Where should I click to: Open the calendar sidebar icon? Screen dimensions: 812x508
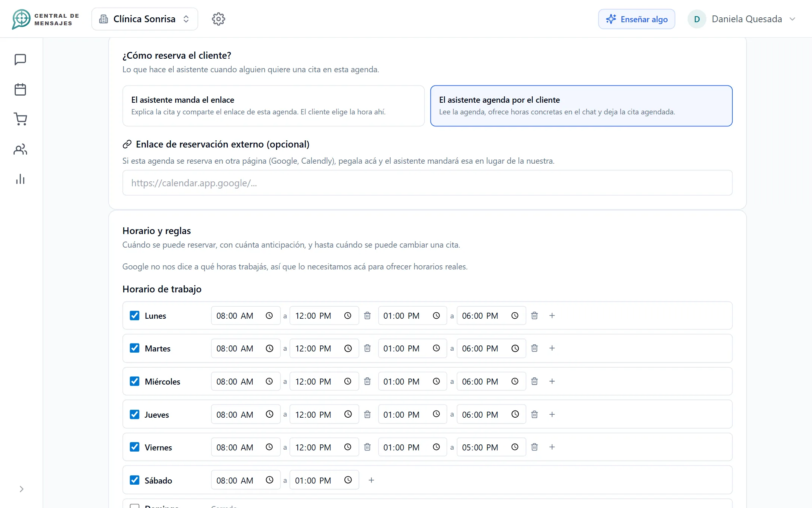pyautogui.click(x=20, y=90)
